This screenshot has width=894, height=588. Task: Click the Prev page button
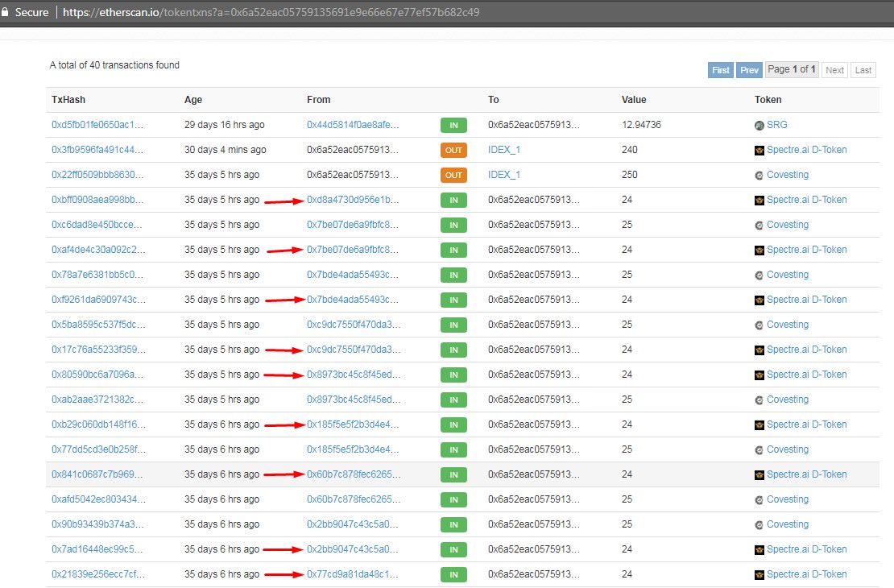point(749,70)
